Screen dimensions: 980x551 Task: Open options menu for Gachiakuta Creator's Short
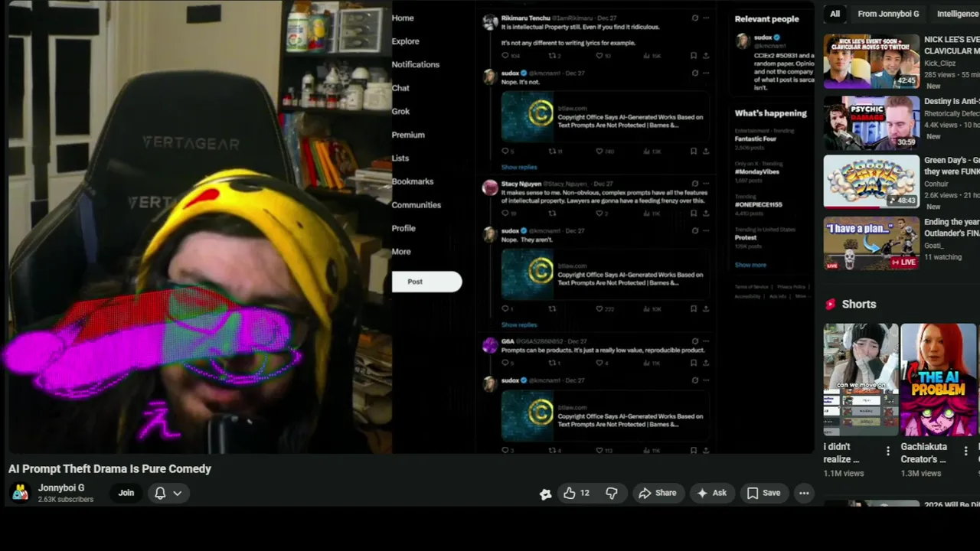coord(966,452)
